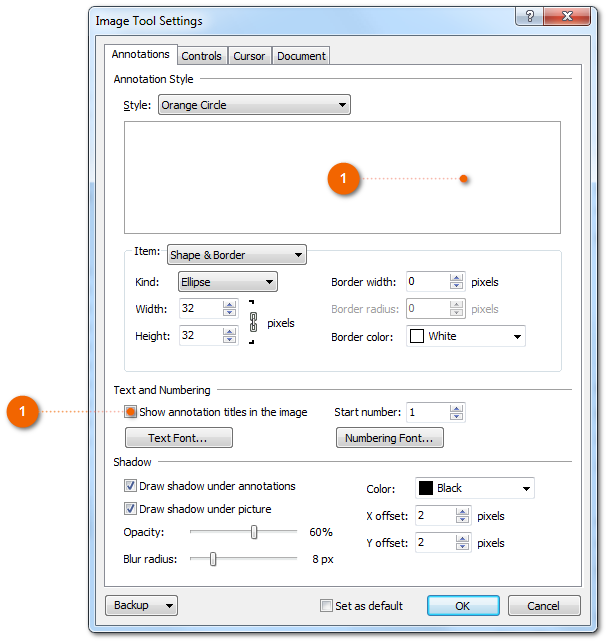Click the Text Font... button

(178, 438)
